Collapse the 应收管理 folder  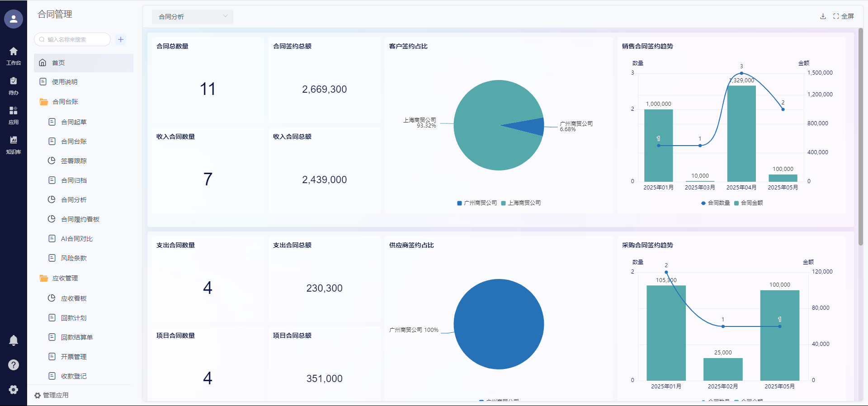[x=65, y=278]
